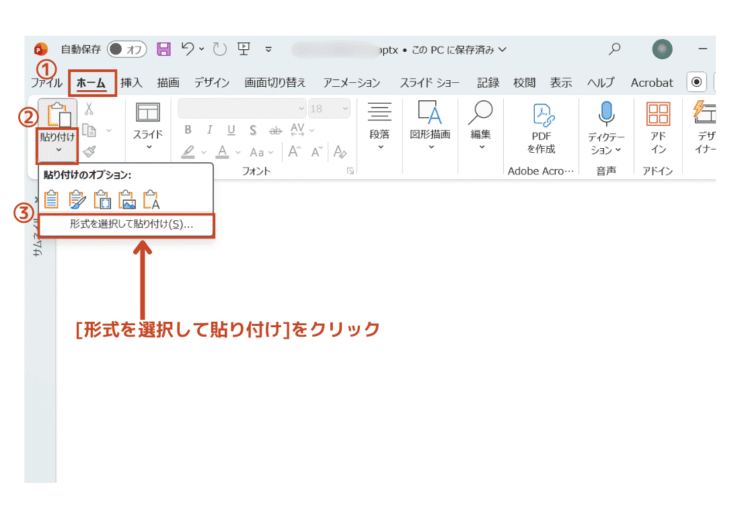Screen dimensions: 740x505
Task: Start slideshow from beginning icon
Action: (x=244, y=48)
